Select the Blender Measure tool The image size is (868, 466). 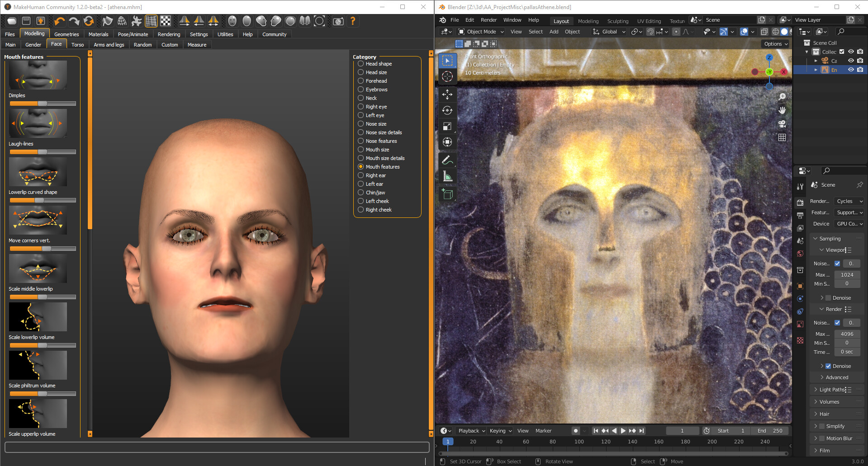(447, 176)
